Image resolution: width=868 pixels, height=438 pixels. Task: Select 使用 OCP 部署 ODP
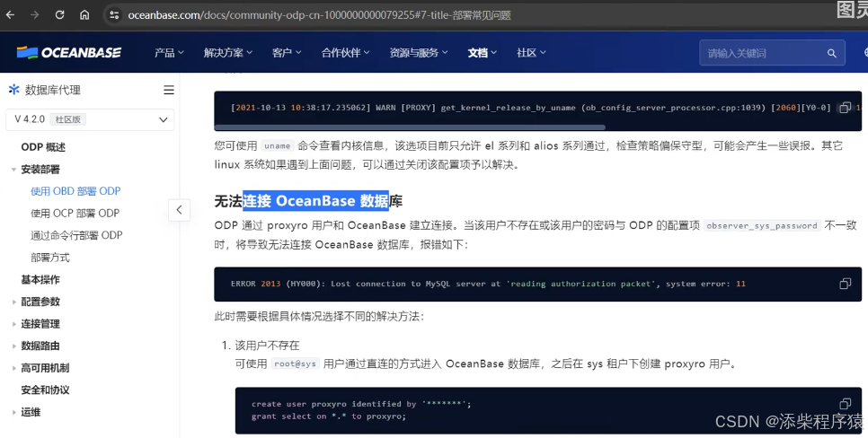click(x=75, y=213)
